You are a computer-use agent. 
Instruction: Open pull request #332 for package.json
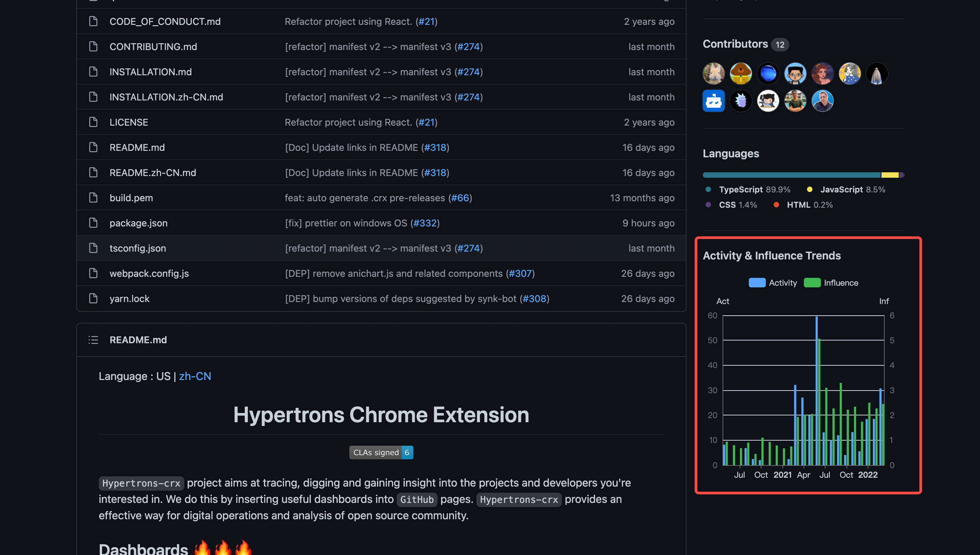425,223
